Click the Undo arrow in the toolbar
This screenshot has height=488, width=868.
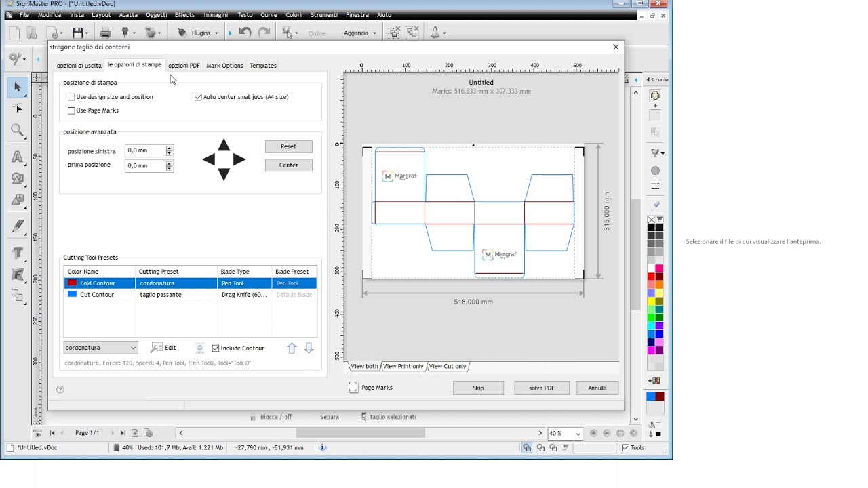(245, 33)
